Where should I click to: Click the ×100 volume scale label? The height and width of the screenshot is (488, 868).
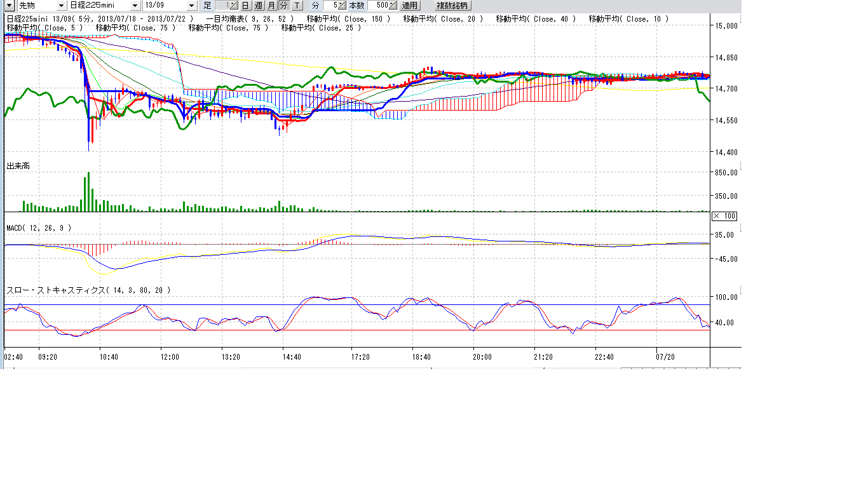(724, 216)
